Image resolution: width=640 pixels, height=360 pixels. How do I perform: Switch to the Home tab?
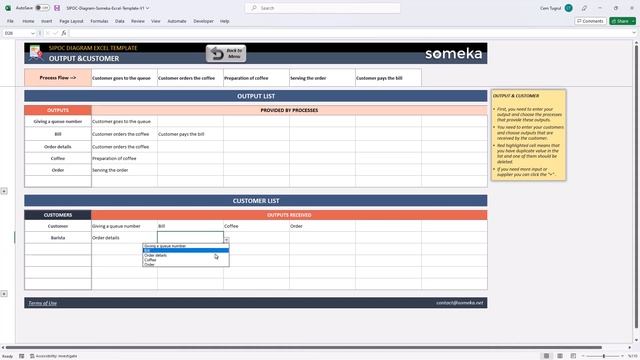[x=28, y=21]
